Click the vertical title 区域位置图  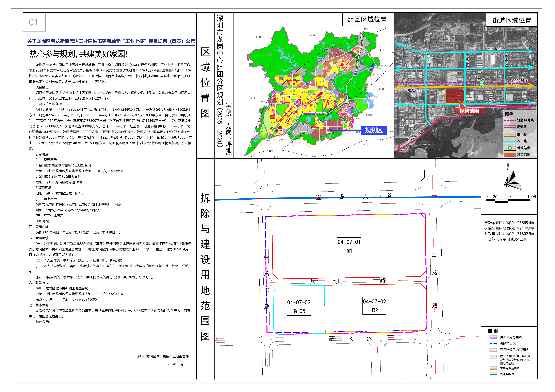coord(205,83)
